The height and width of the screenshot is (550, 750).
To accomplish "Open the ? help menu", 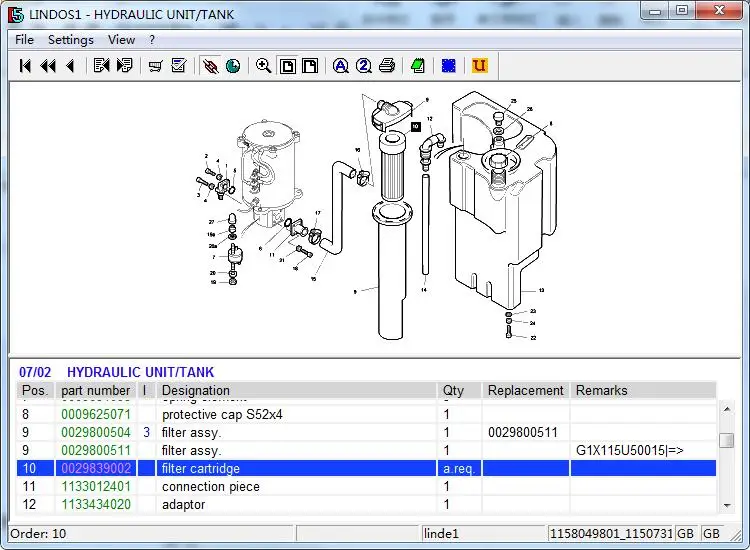I will [x=152, y=40].
